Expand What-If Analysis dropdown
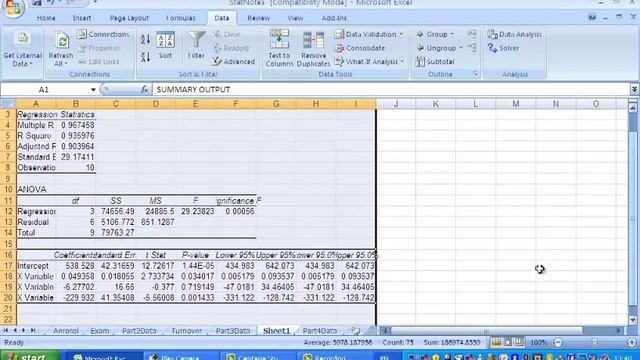640x360 pixels. click(402, 62)
